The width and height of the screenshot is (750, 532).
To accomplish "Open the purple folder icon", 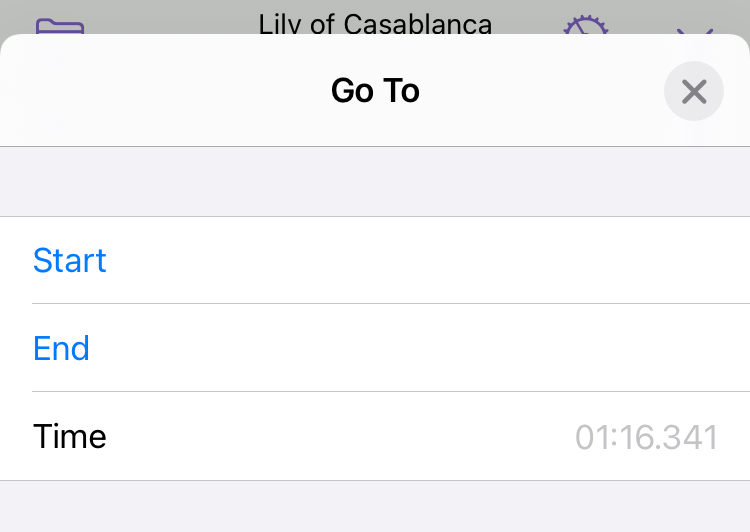I will pyautogui.click(x=60, y=26).
